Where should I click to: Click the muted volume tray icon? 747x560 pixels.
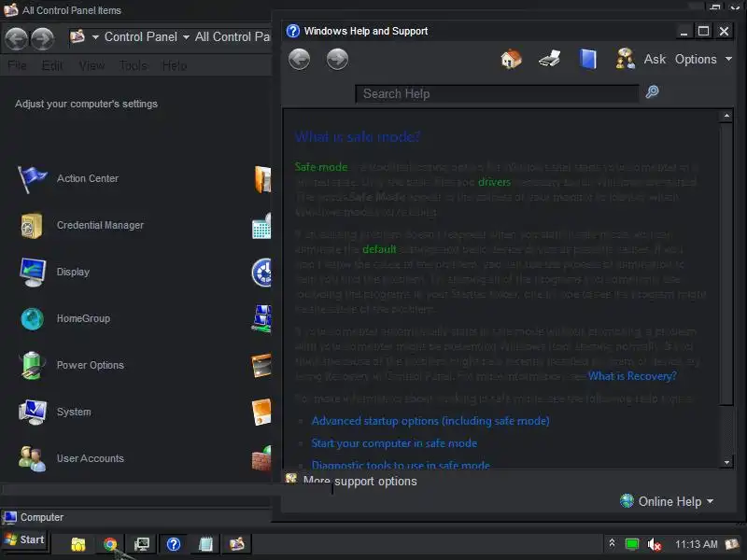pyautogui.click(x=654, y=544)
